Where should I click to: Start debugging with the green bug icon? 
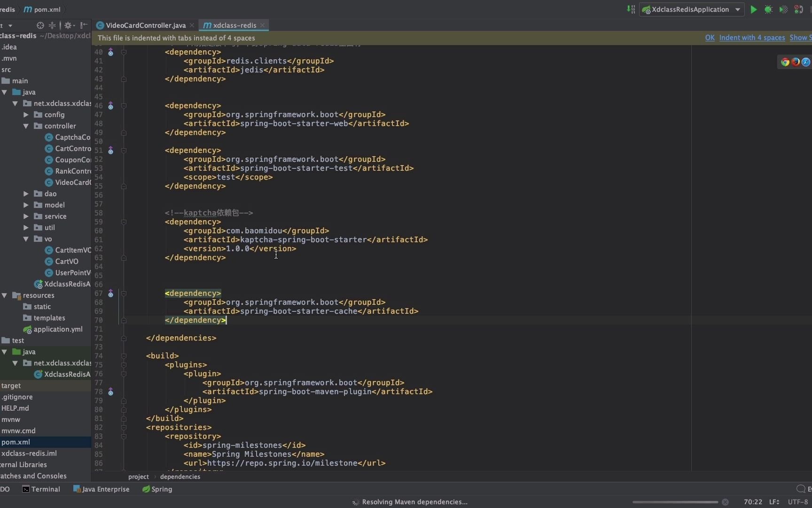[x=769, y=9]
